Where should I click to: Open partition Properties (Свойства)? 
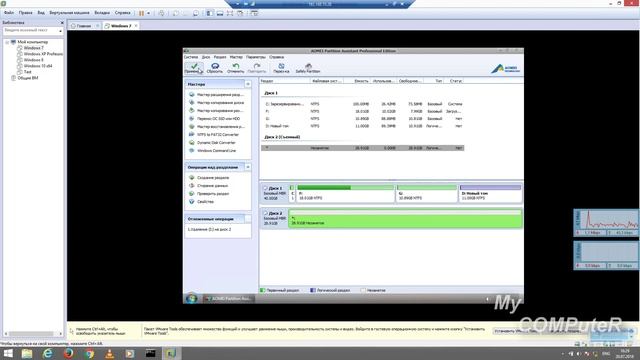point(201,202)
